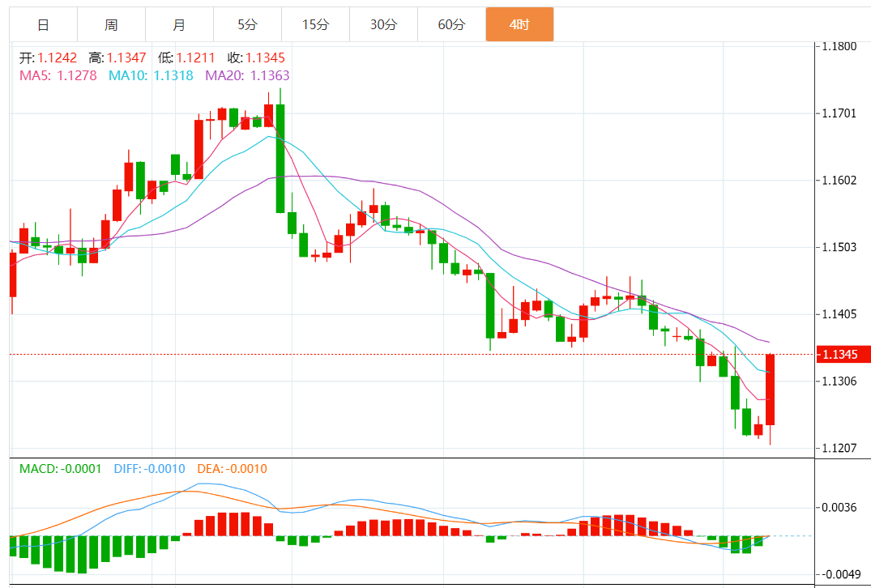This screenshot has height=588, width=871.
Task: Select the 15分 interval tab
Action: click(315, 24)
